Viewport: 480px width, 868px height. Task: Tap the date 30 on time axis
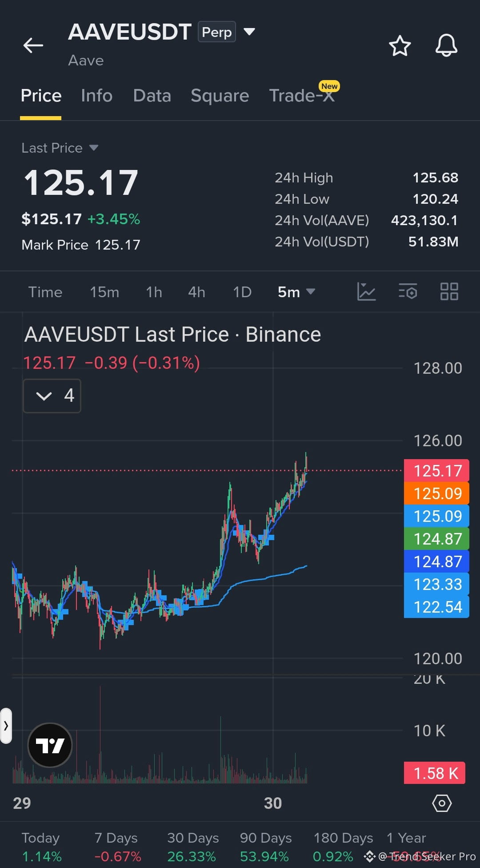point(273,803)
